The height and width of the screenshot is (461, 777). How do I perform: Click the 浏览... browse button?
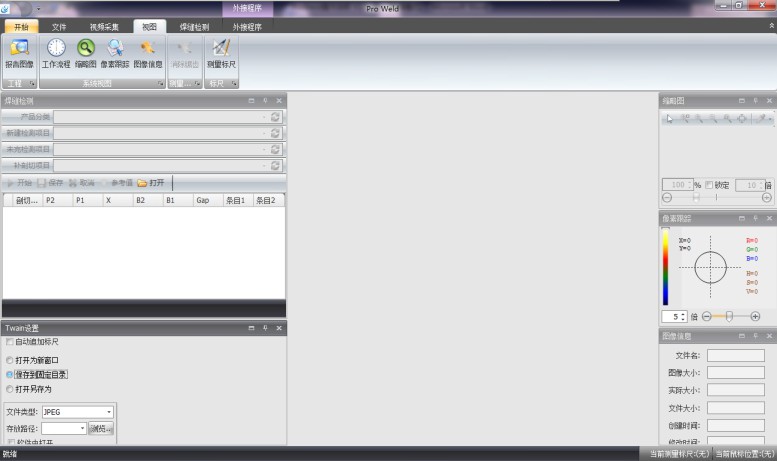(x=101, y=428)
